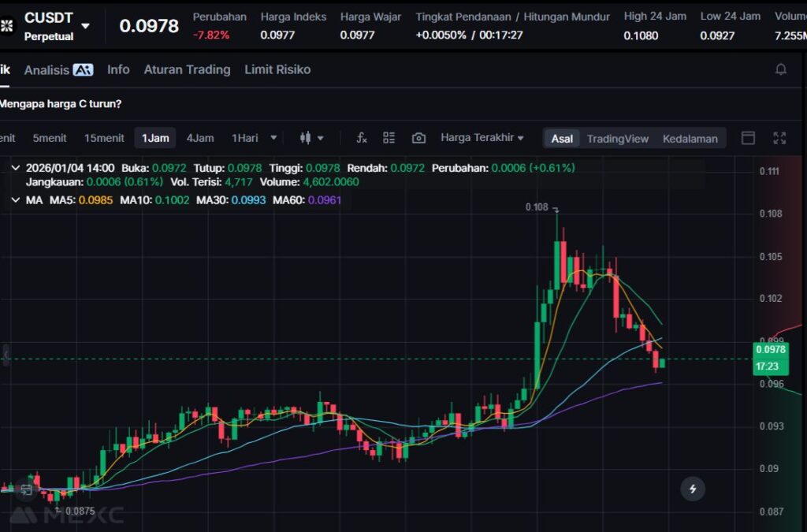Click the price alert bell icon
Viewport: 807px width, 532px height.
(x=780, y=69)
